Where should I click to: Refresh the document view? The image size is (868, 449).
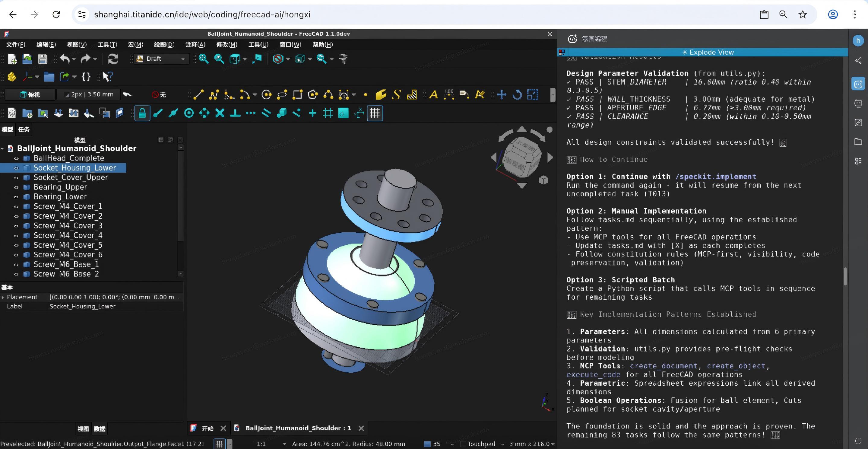[x=113, y=59]
